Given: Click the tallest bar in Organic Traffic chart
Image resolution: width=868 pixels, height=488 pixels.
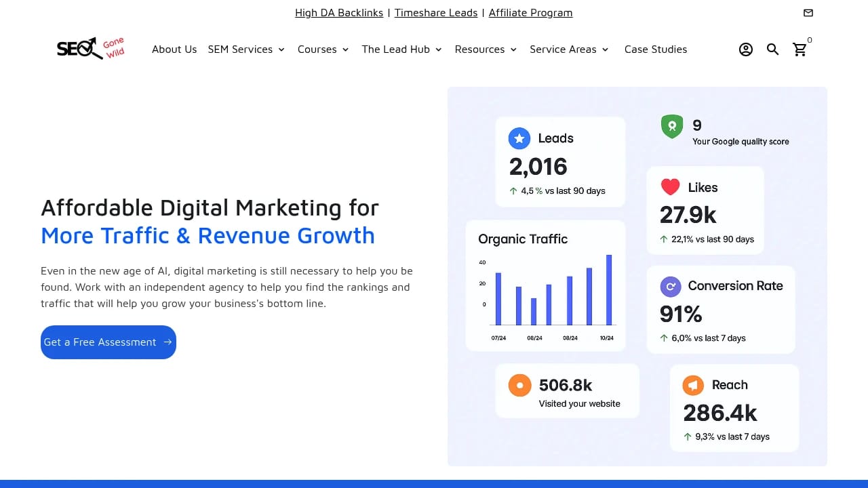Looking at the screenshot, I should coord(608,291).
